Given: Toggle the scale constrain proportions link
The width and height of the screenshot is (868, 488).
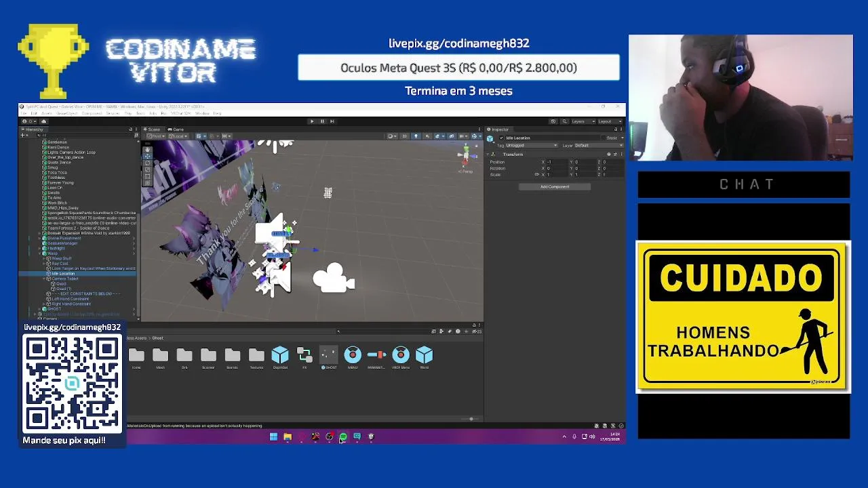Looking at the screenshot, I should pos(537,174).
